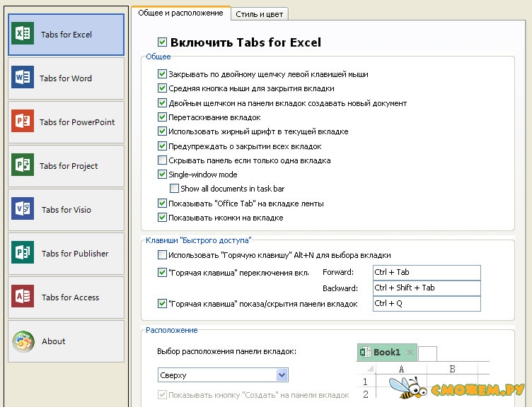The height and width of the screenshot is (407, 532).
Task: Select the Tabs for PowerPoint label
Action: (x=77, y=122)
